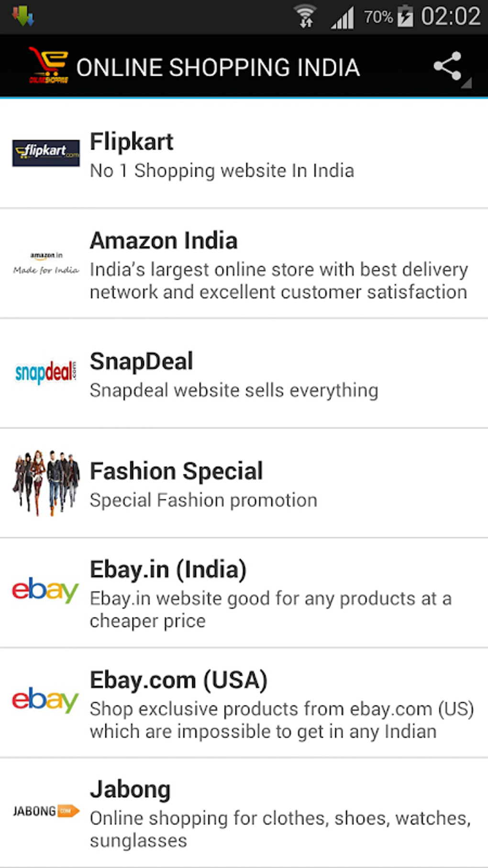The width and height of the screenshot is (488, 868).
Task: Tap the eBay logo beside Ebay.com (USA)
Action: (x=45, y=700)
